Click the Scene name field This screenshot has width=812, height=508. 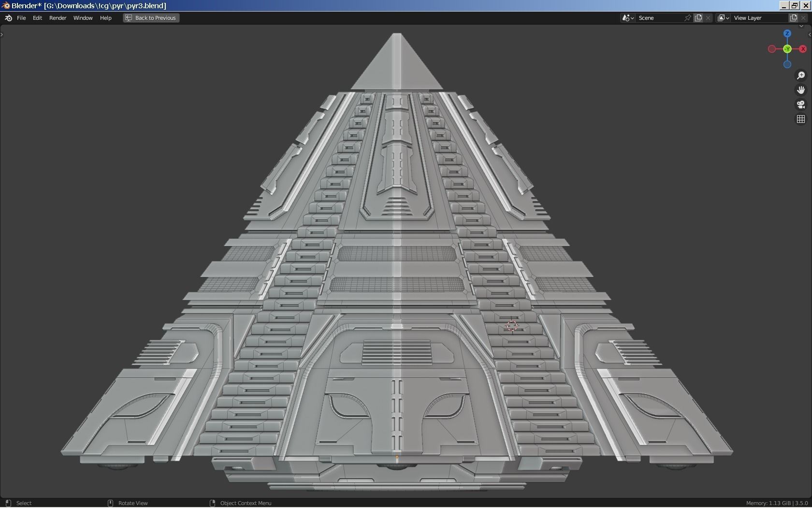(x=660, y=18)
